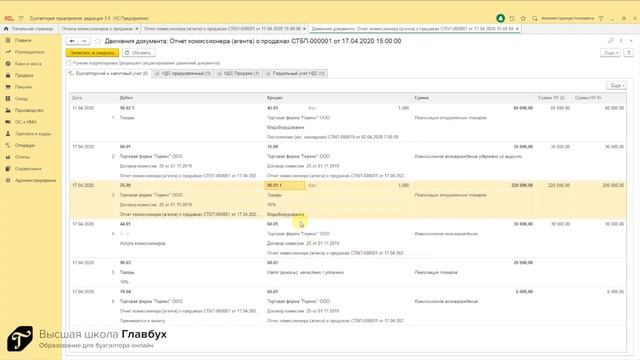
Task: Click the get link icon of the form
Action: click(x=611, y=41)
